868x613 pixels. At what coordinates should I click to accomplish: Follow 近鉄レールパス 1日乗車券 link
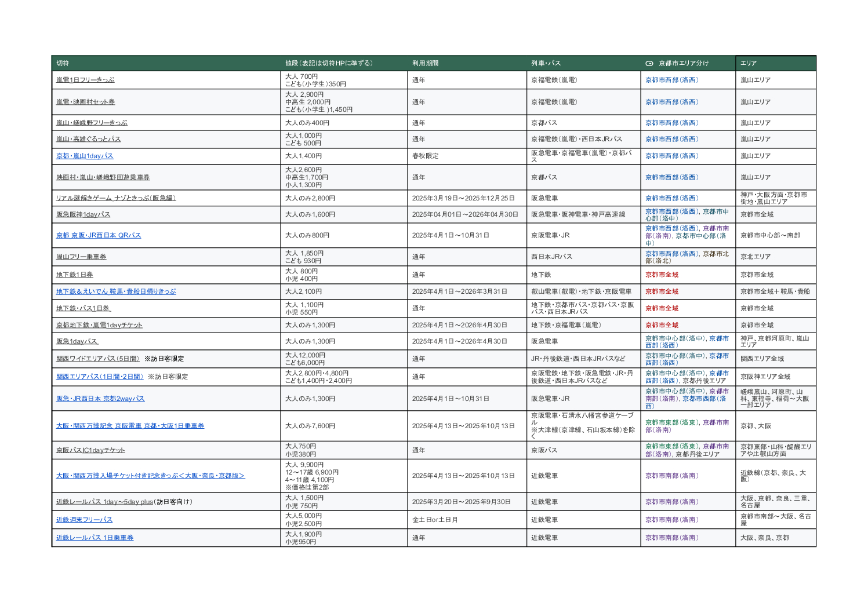[95, 538]
